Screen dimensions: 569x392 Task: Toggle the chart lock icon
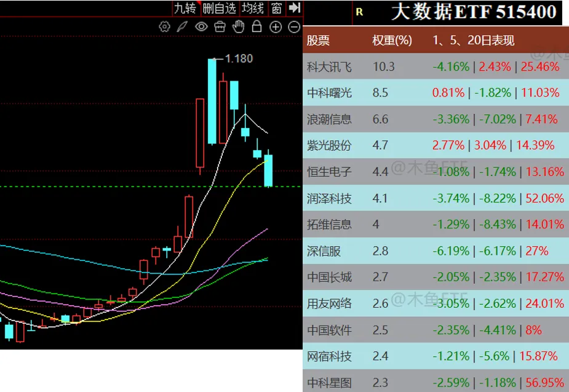(x=257, y=26)
